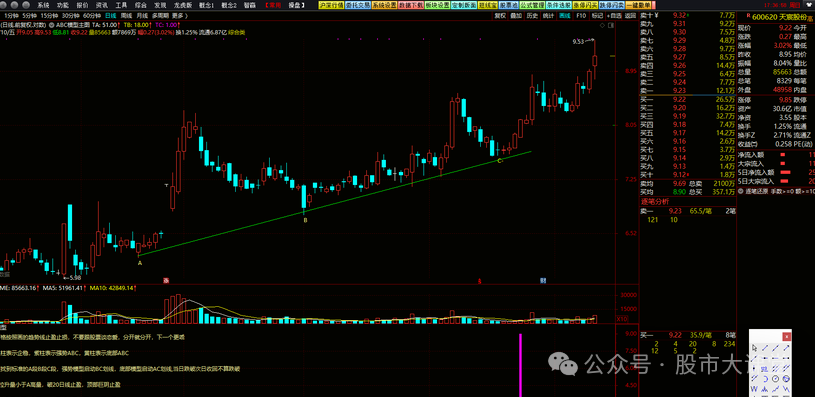
Task: Click the blue marker on the date axis
Action: click(543, 281)
